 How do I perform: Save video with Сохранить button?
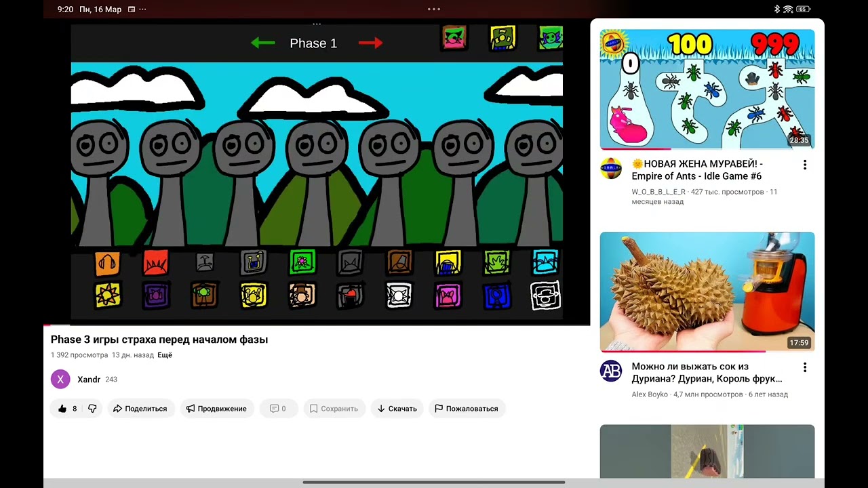pyautogui.click(x=334, y=409)
